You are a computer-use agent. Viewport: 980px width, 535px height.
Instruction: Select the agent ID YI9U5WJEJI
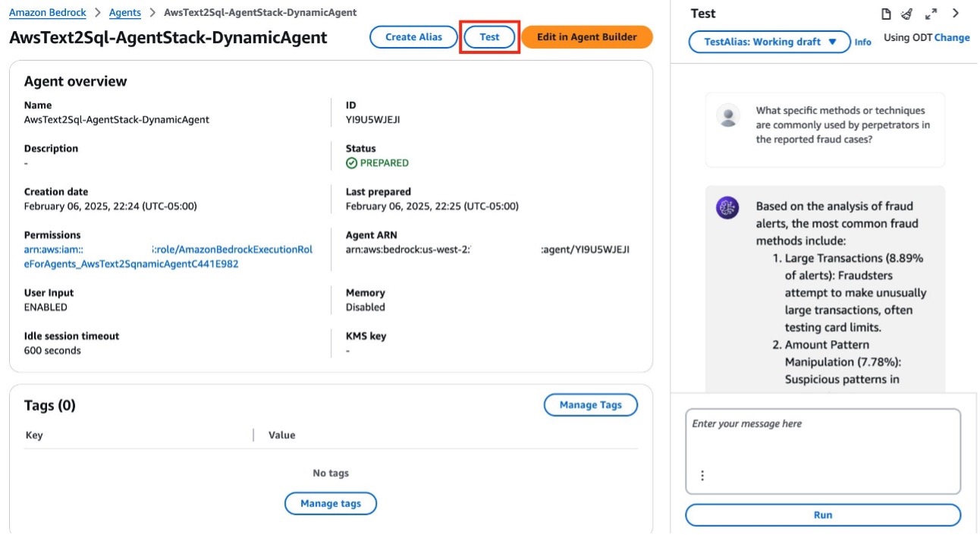tap(373, 120)
